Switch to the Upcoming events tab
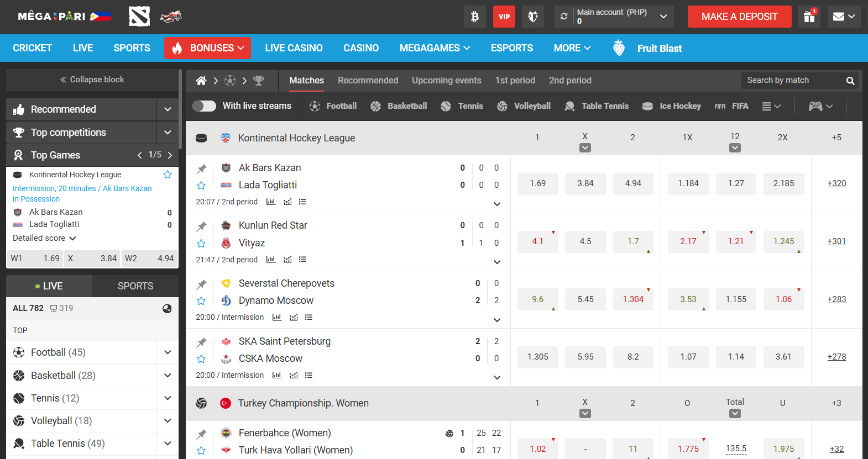This screenshot has width=868, height=459. [x=446, y=81]
